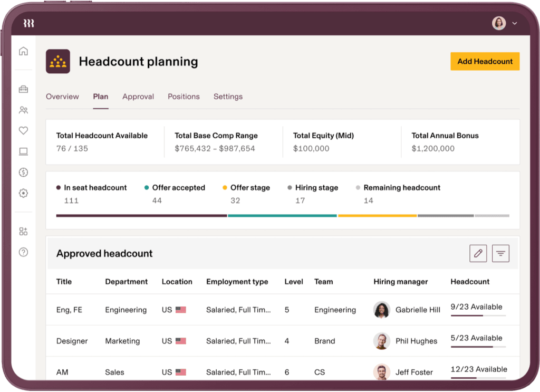This screenshot has width=540, height=392.
Task: Select the dollar payroll icon
Action: (x=23, y=173)
